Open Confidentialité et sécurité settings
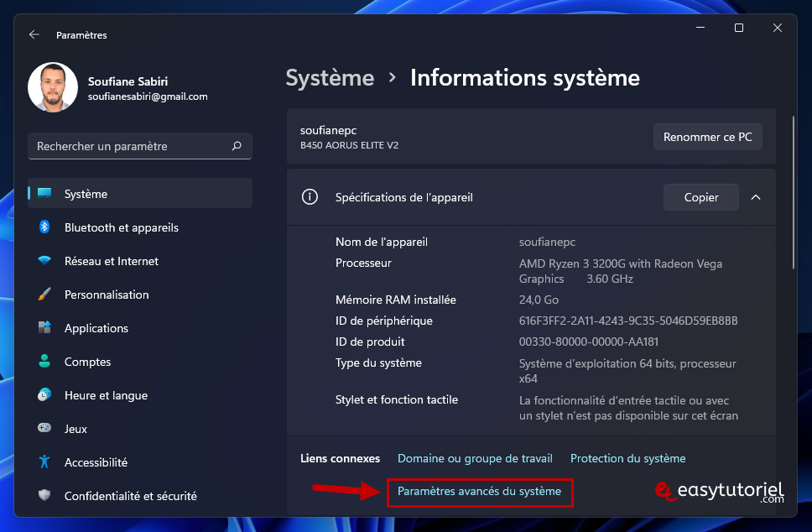This screenshot has width=812, height=532. [x=140, y=495]
